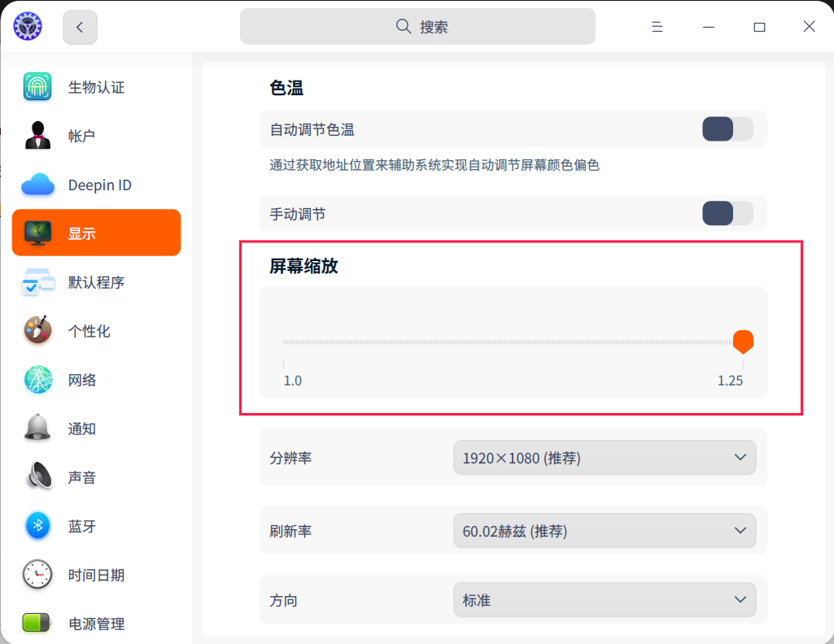Click the orange screen scaling slider handle
The height and width of the screenshot is (644, 834).
(743, 342)
